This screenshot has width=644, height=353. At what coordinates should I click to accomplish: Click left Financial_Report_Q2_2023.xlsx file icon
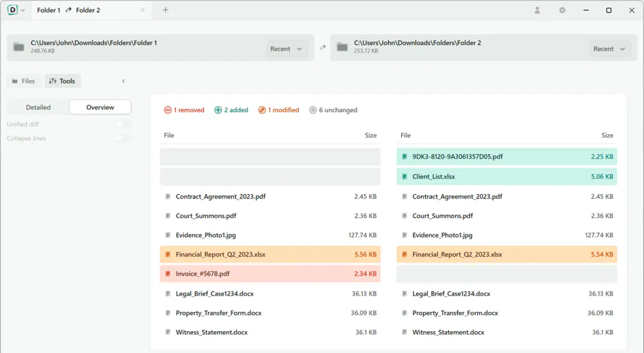coord(168,254)
